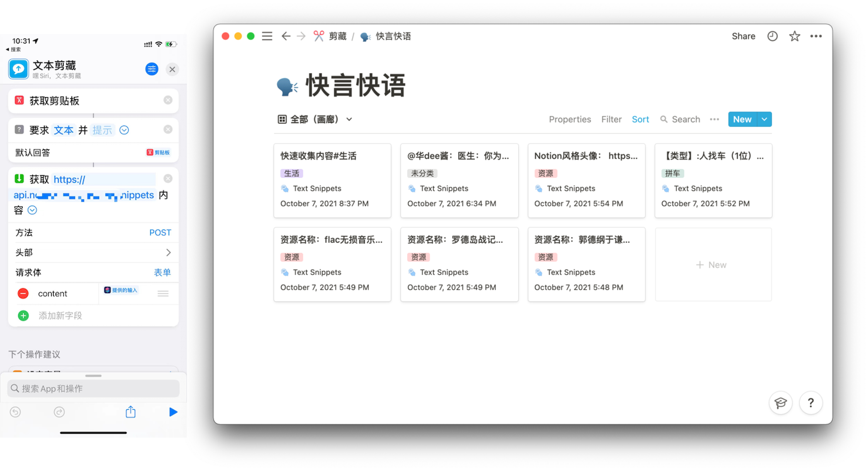Open page history clock icon
The width and height of the screenshot is (868, 471).
click(x=772, y=36)
